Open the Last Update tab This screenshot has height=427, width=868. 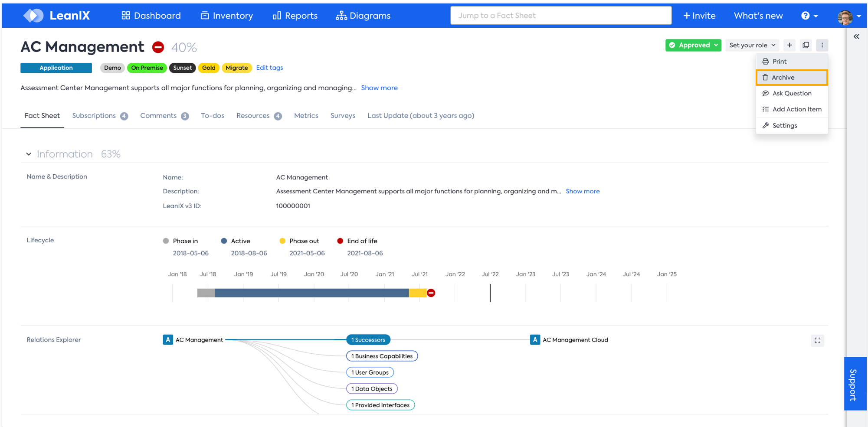click(421, 116)
